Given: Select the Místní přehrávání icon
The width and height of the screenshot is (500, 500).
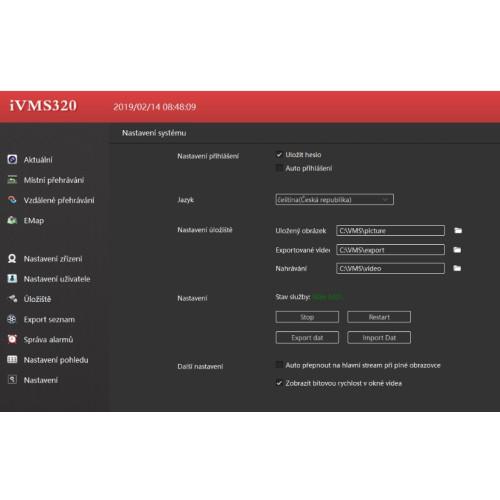Looking at the screenshot, I should click(12, 180).
